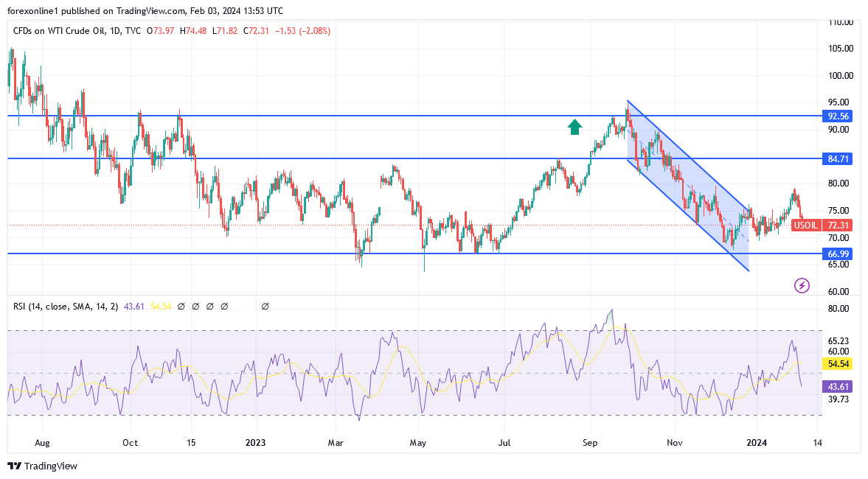Click the 2023 label on time axis
868x479 pixels.
[x=256, y=442]
